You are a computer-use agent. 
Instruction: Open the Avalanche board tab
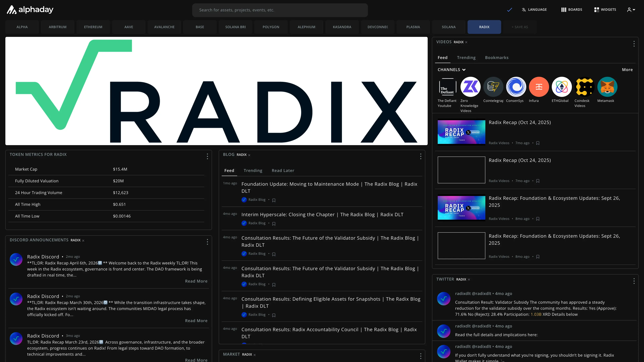164,27
